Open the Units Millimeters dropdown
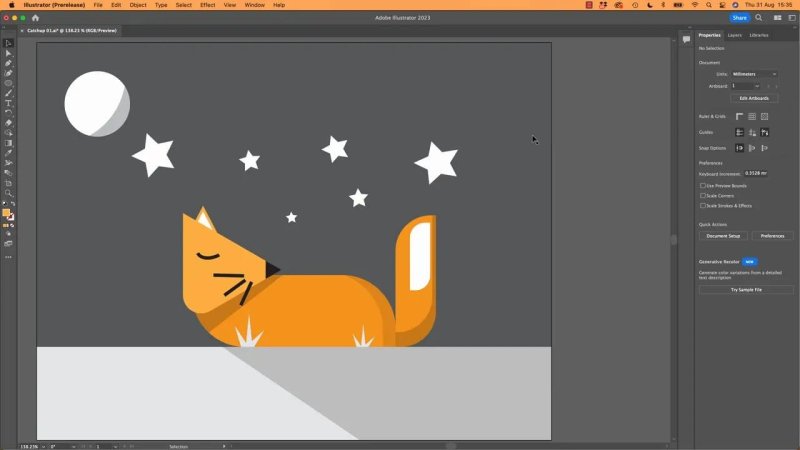The width and height of the screenshot is (800, 450). [x=754, y=74]
